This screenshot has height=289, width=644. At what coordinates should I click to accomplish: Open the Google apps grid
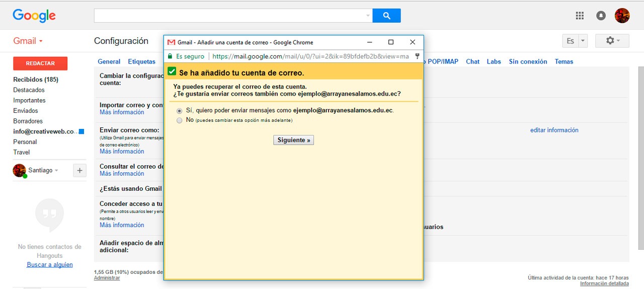tap(580, 16)
